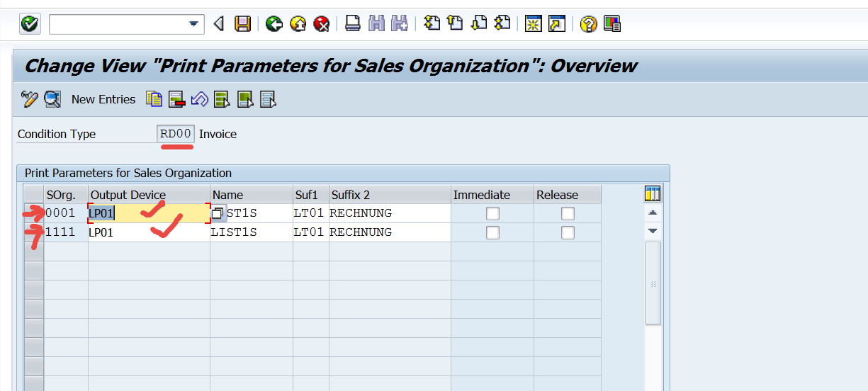This screenshot has width=868, height=391.
Task: Open the Help question mark icon
Action: 588,24
